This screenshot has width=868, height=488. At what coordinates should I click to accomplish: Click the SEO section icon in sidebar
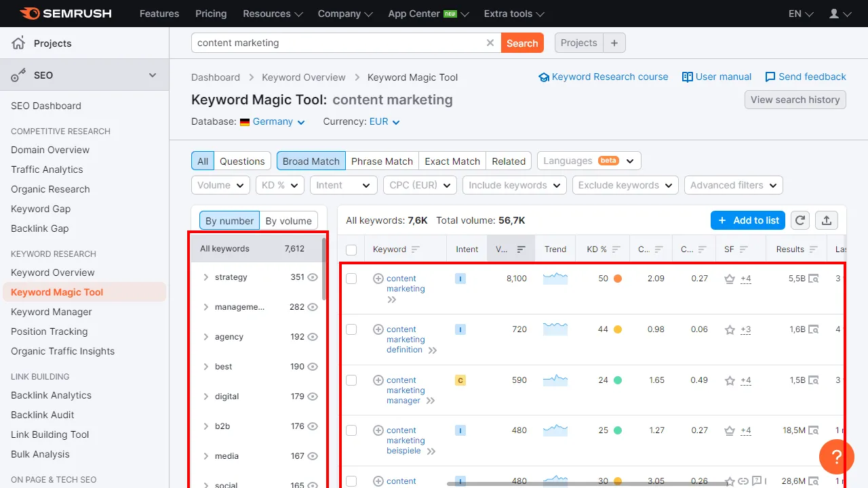(x=18, y=75)
